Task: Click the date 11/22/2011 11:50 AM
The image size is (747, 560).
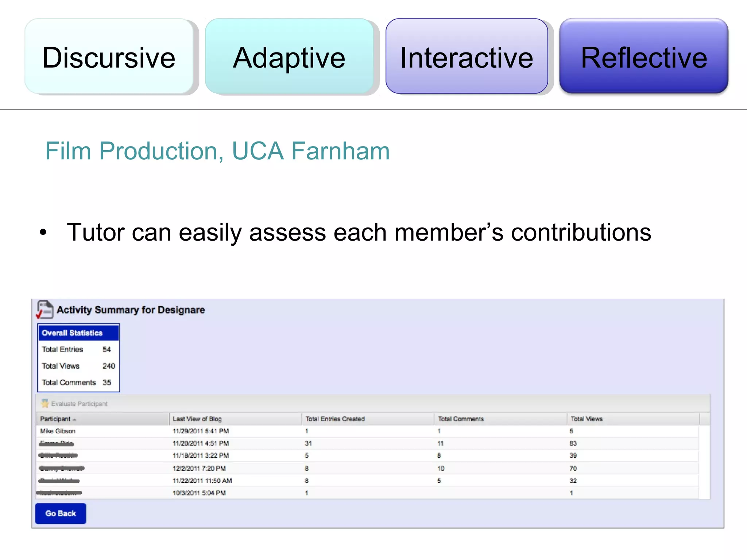Action: (x=202, y=481)
